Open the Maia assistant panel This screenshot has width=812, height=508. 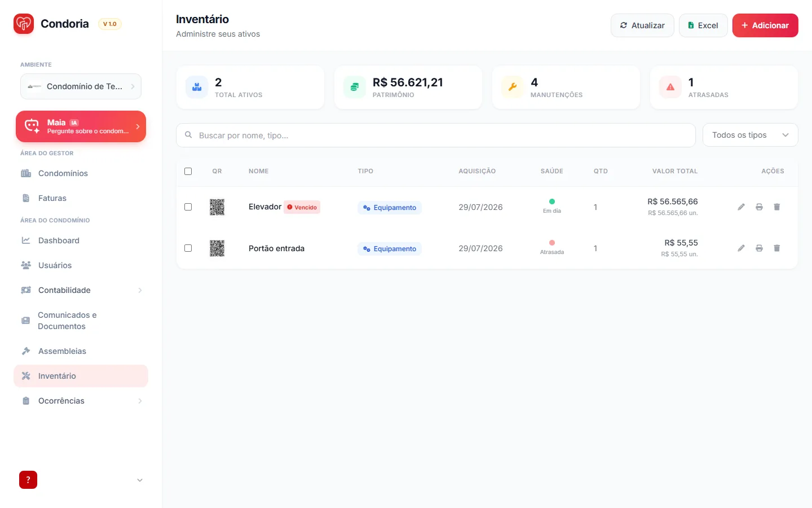[x=81, y=126]
